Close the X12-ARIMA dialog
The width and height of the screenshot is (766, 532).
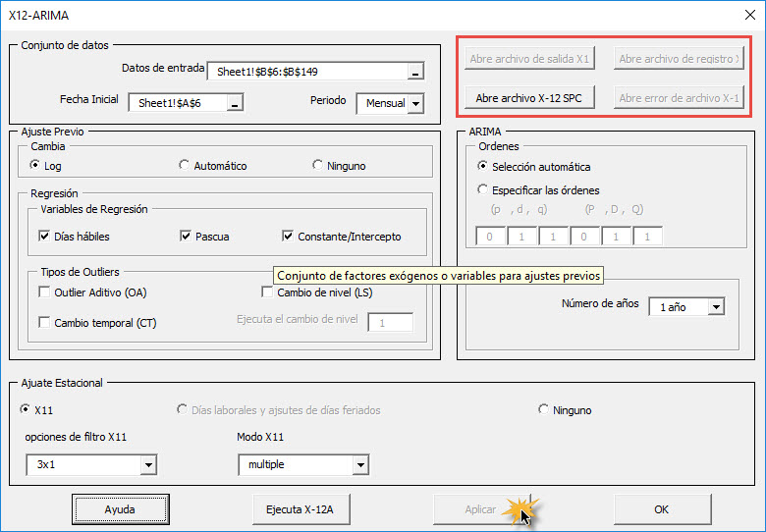[750, 15]
